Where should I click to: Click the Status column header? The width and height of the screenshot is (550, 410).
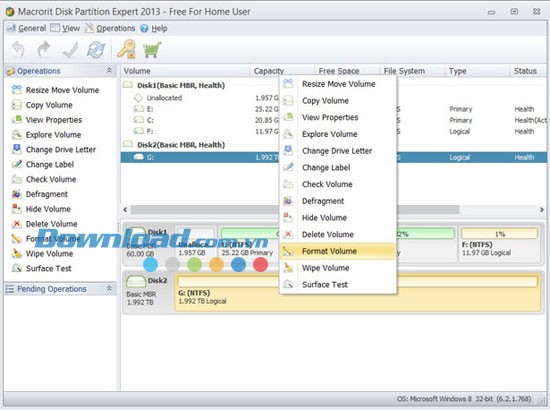click(528, 71)
